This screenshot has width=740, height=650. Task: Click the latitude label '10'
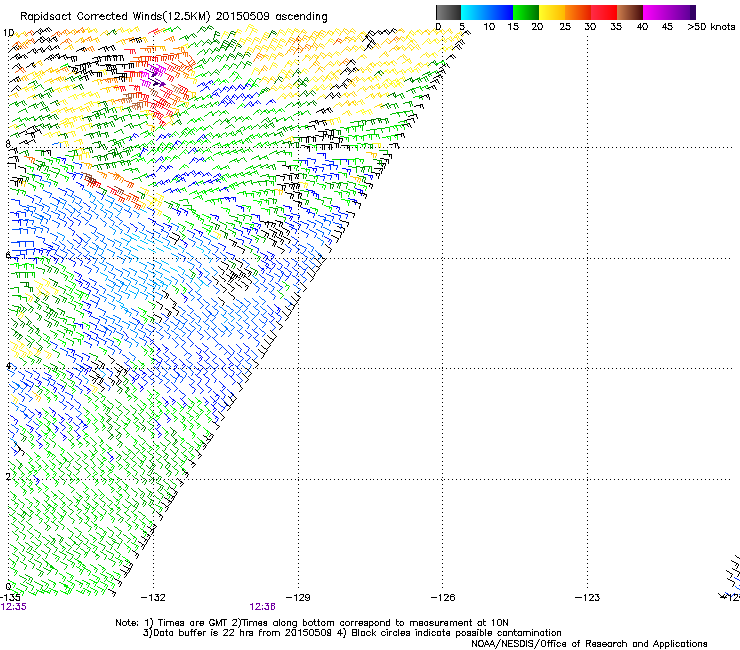(8, 33)
